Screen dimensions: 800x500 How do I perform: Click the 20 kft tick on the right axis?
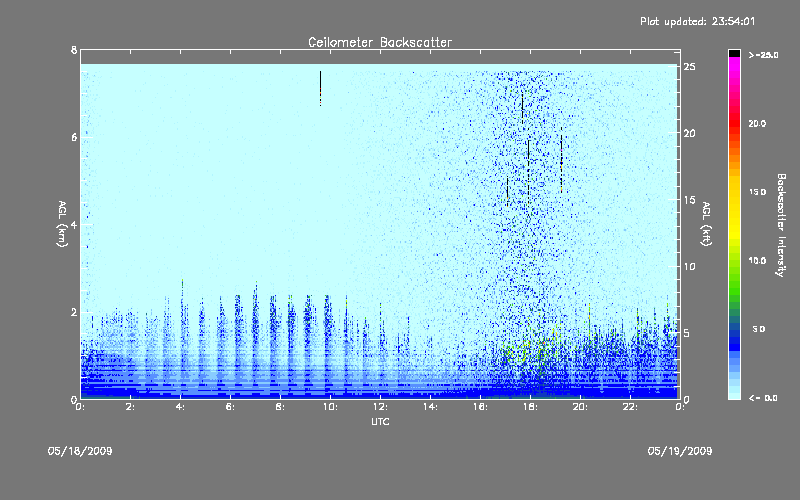pyautogui.click(x=690, y=133)
